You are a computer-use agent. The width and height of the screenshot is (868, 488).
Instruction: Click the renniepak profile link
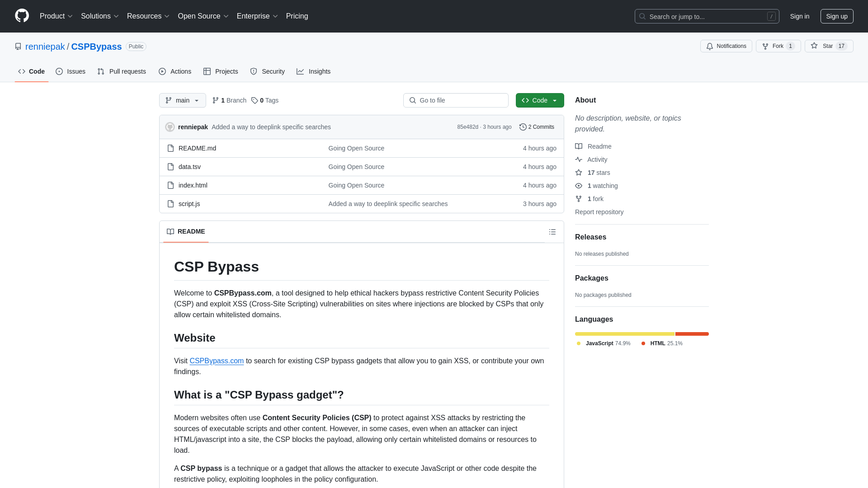click(x=45, y=46)
